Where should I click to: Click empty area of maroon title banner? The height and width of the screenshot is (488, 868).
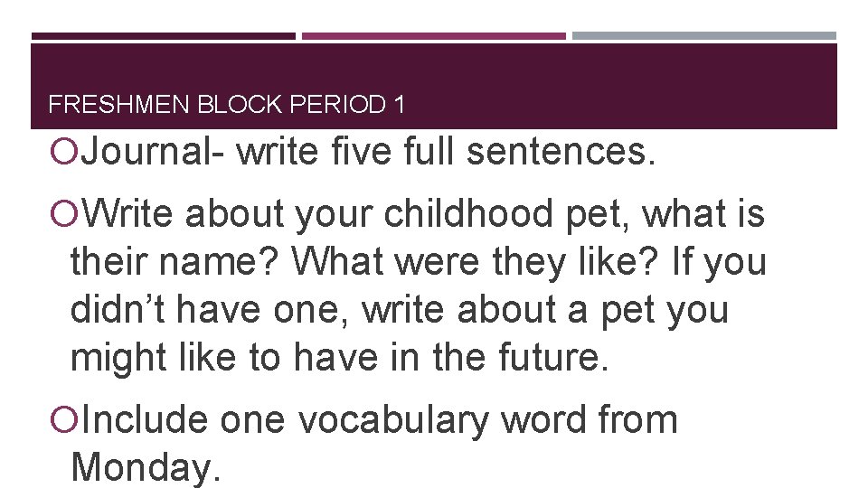(633, 86)
